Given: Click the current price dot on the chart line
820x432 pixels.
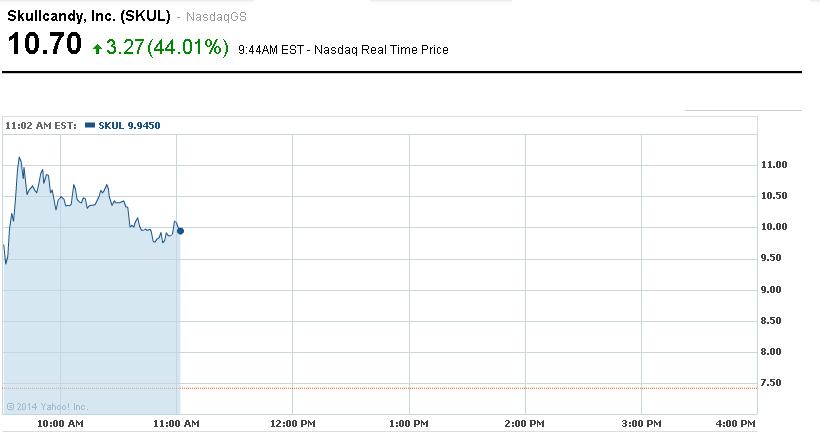Looking at the screenshot, I should (x=180, y=231).
